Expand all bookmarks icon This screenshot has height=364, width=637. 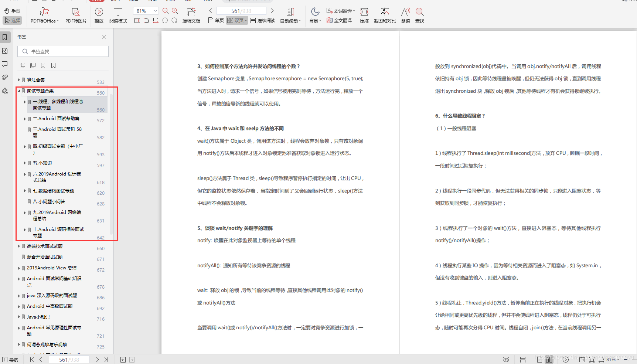[x=23, y=65]
